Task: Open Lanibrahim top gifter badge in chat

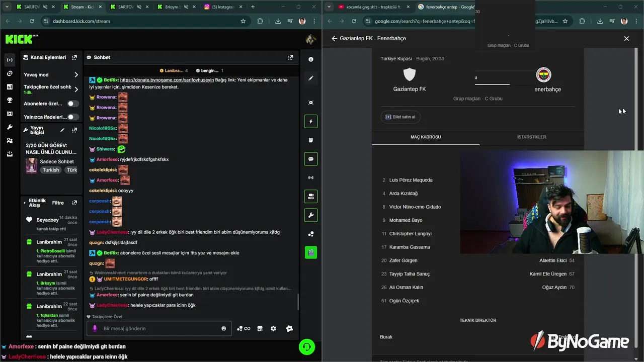Action: [174, 71]
